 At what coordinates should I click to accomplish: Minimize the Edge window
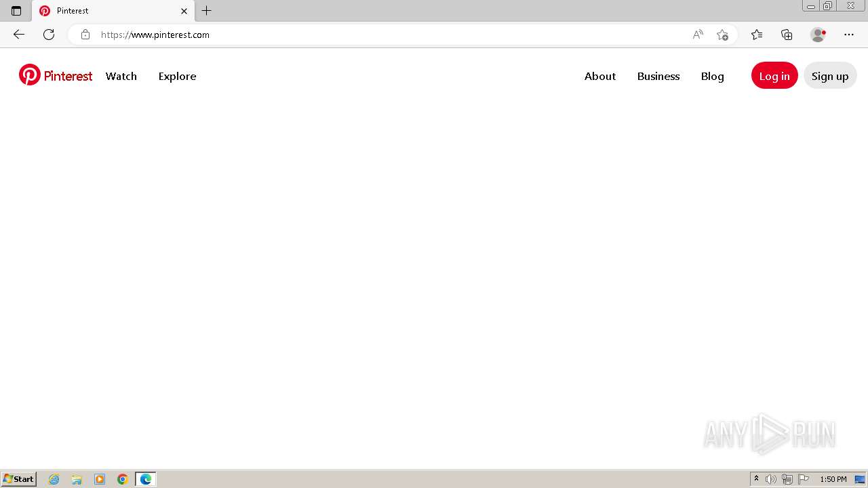[811, 6]
